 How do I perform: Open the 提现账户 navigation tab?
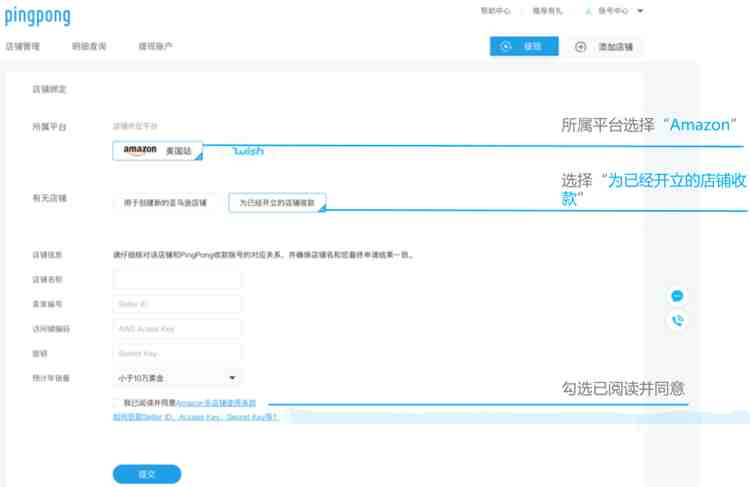tap(155, 46)
